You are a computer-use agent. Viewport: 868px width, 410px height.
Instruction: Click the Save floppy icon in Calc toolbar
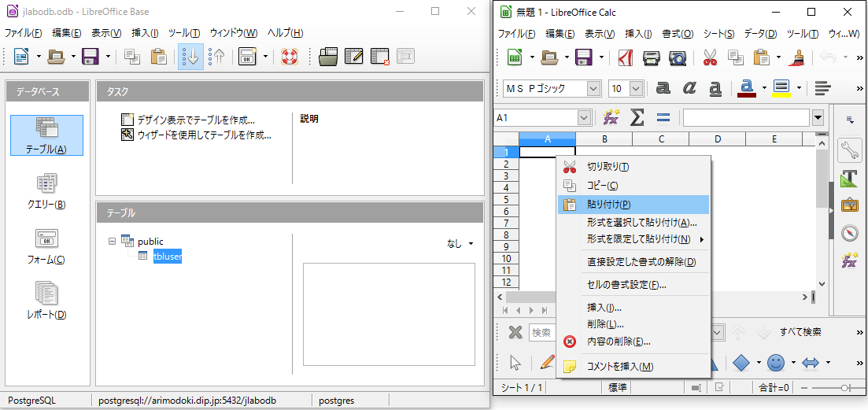(583, 57)
